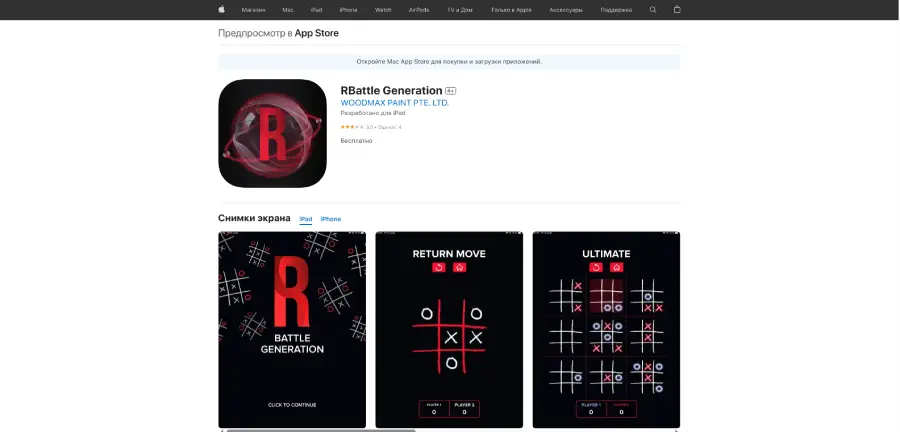This screenshot has height=432, width=900.
Task: Open the Battle Generation splash screenshot
Action: coord(292,330)
